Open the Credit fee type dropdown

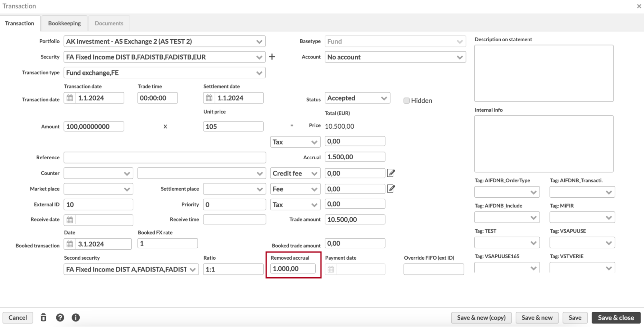(295, 173)
